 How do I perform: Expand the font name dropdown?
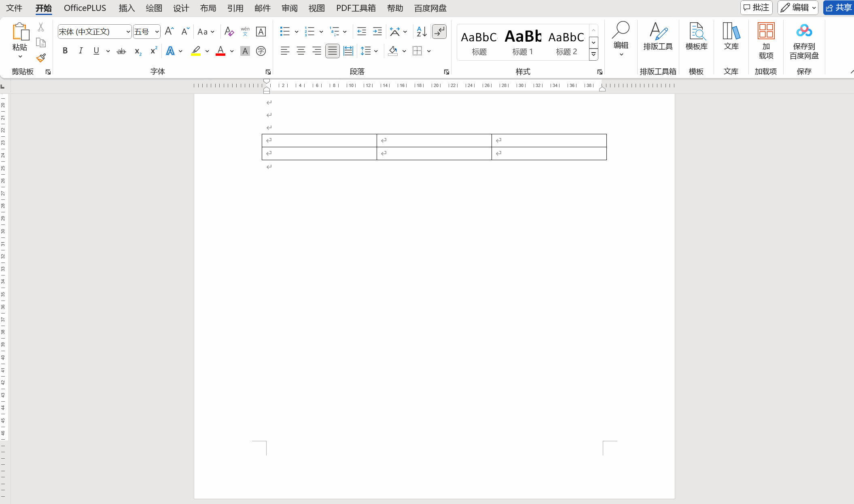(x=128, y=32)
